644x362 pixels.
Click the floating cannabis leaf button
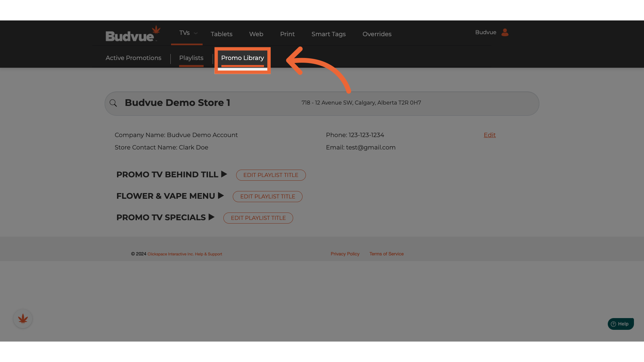(23, 319)
